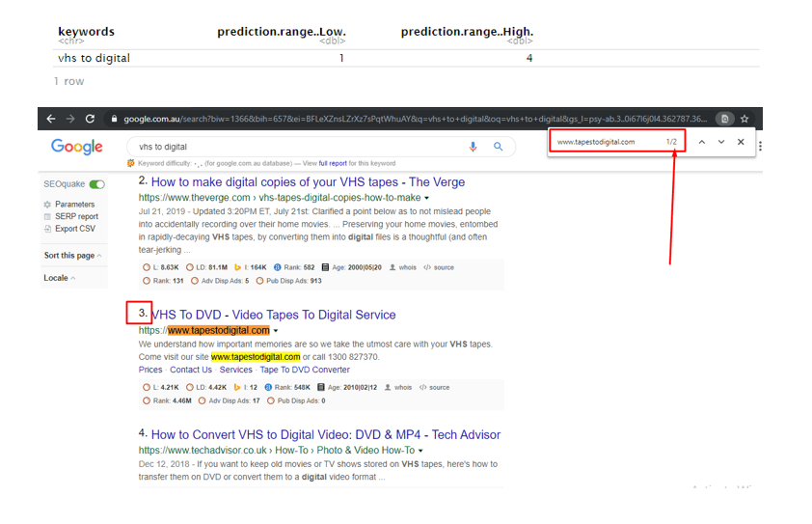The height and width of the screenshot is (524, 812).
Task: Click the Google logo
Action: (76, 147)
